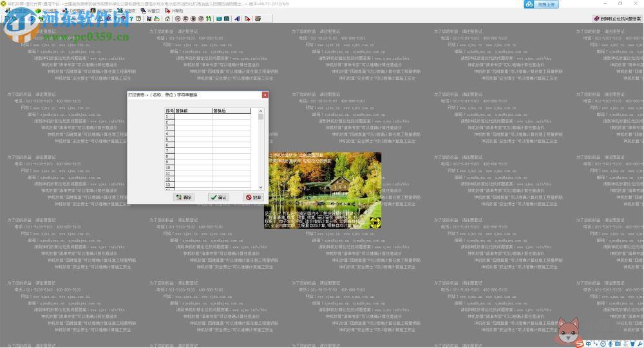644x348 pixels.
Task: Click the second round character icon in toolbar
Action: coord(185,19)
